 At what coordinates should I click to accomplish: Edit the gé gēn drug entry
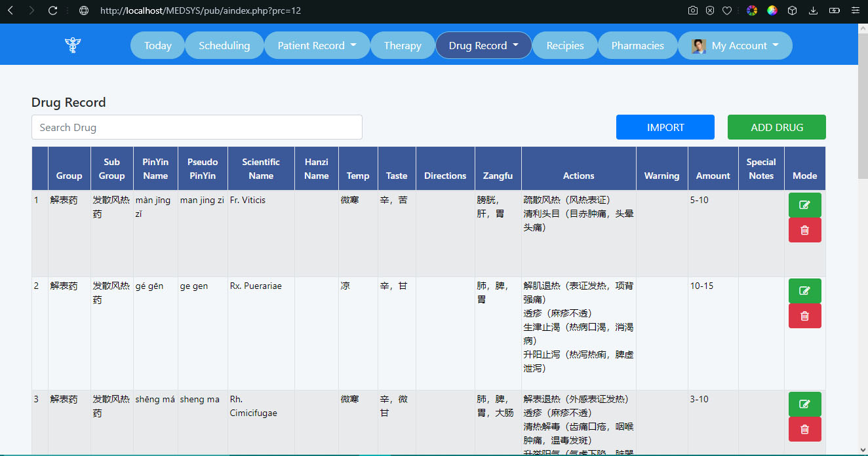click(x=804, y=291)
